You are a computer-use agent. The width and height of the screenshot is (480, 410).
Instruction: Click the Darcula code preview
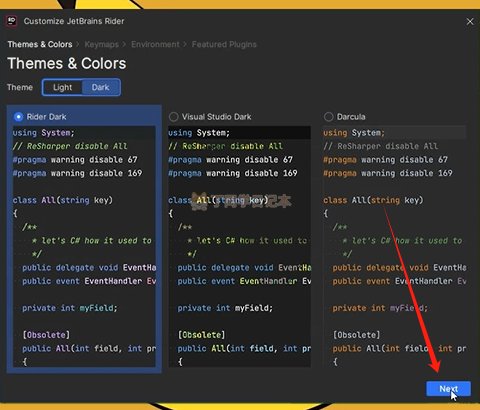click(395, 247)
